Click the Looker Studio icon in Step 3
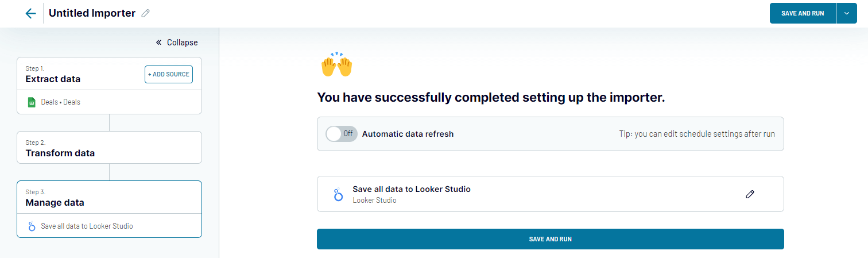Image resolution: width=868 pixels, height=258 pixels. click(x=32, y=226)
